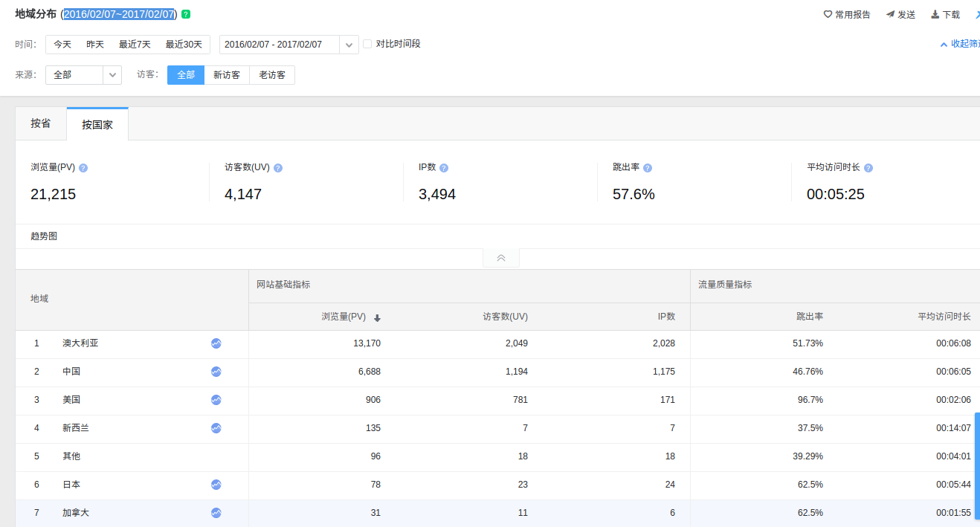Click the help icon beside 跳出率 summary

coord(648,168)
